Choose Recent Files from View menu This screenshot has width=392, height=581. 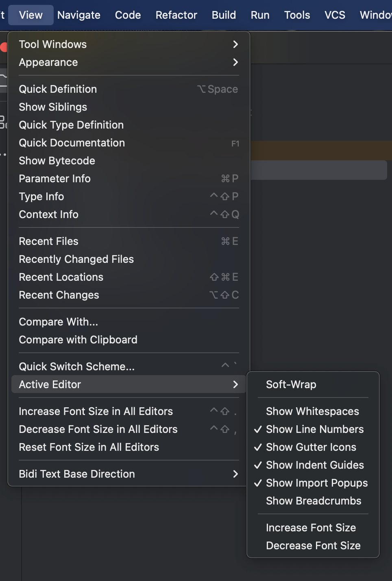pyautogui.click(x=128, y=241)
